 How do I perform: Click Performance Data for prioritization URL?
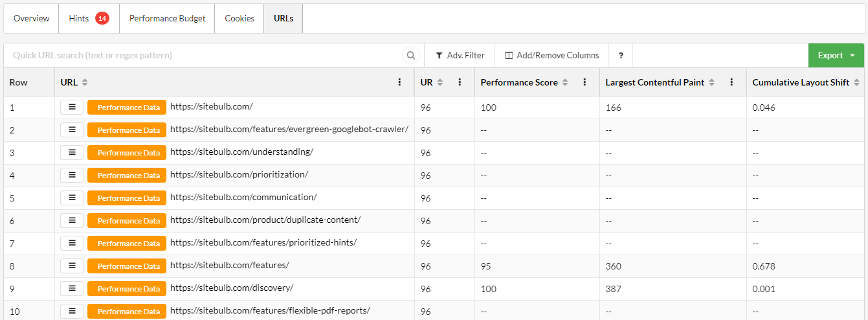[127, 176]
